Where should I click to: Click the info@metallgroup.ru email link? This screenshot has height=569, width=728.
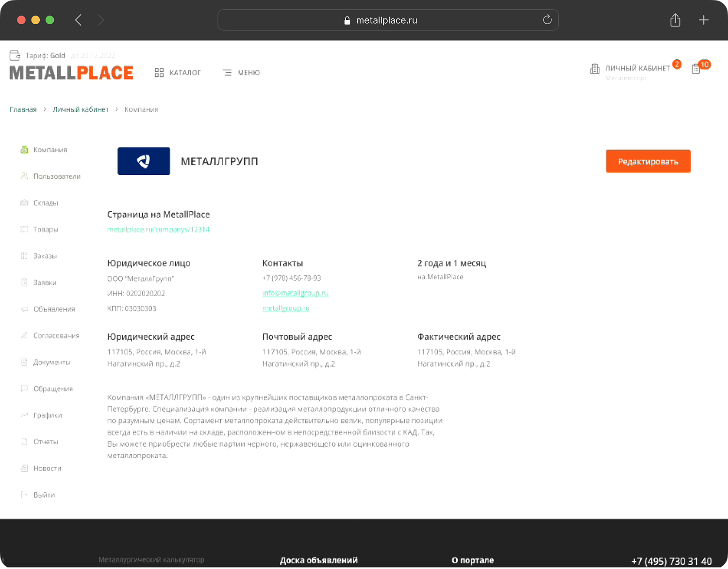click(295, 293)
